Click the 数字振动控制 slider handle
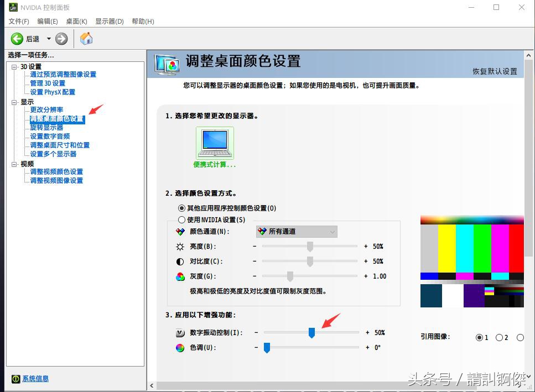The height and width of the screenshot is (392, 535). tap(311, 332)
